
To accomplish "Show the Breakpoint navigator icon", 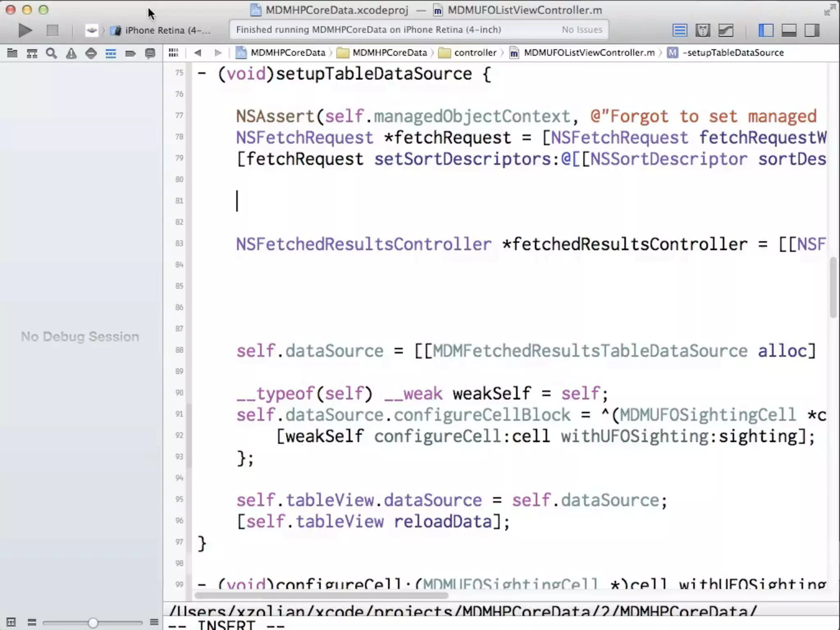I will point(130,53).
